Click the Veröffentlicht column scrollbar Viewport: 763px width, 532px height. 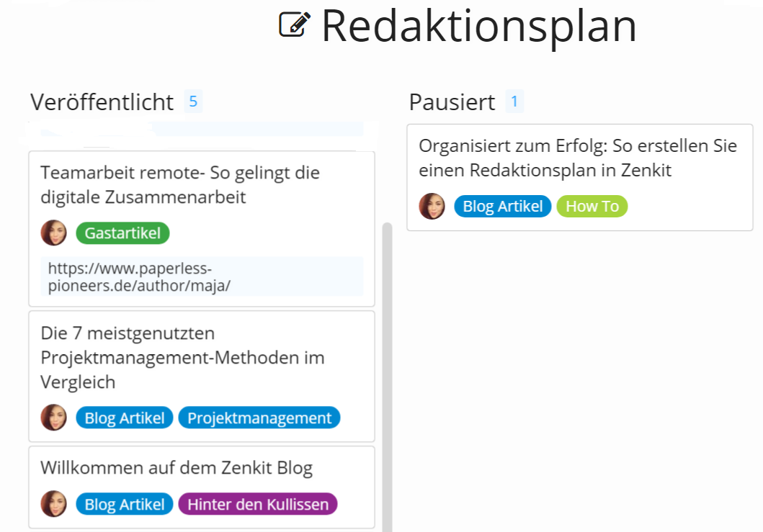(x=388, y=377)
